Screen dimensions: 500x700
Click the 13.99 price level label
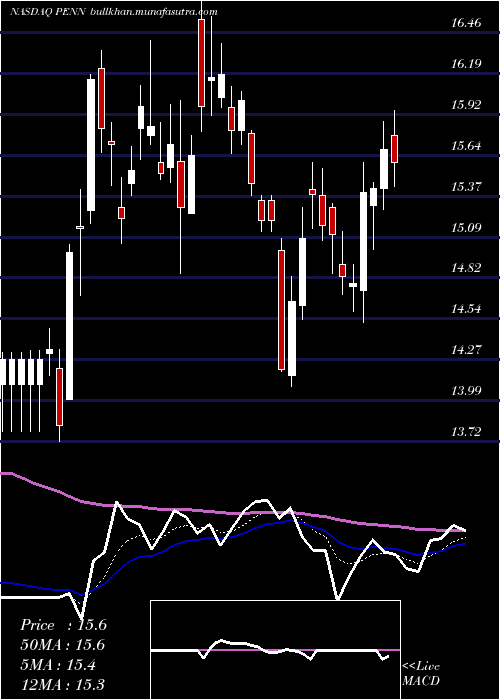(x=466, y=391)
